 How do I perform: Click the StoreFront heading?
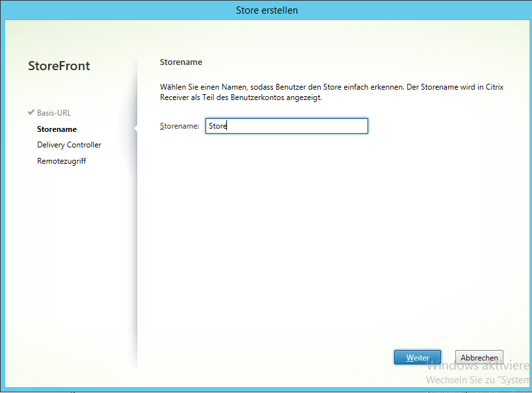tap(59, 66)
